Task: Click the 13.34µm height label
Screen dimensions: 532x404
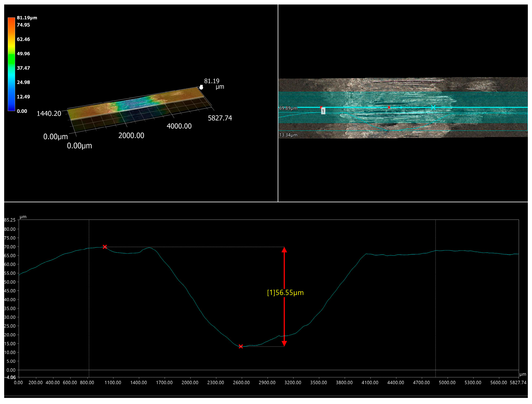Action: tap(288, 135)
